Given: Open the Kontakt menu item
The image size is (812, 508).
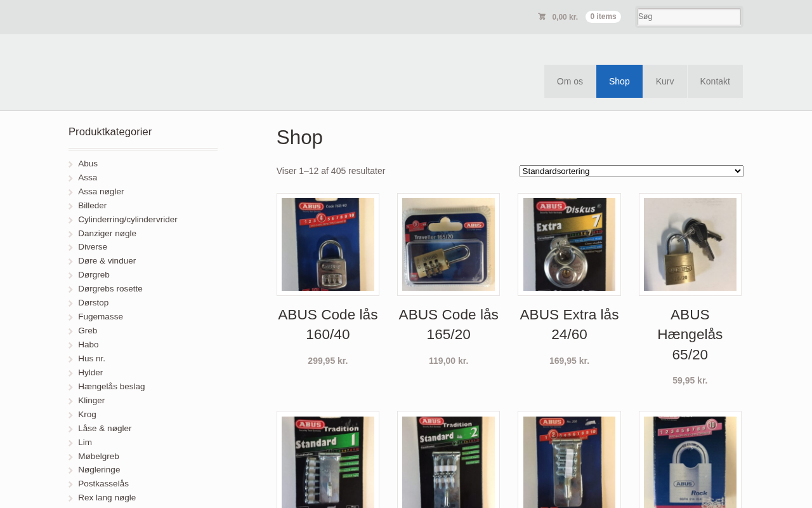Looking at the screenshot, I should (715, 81).
